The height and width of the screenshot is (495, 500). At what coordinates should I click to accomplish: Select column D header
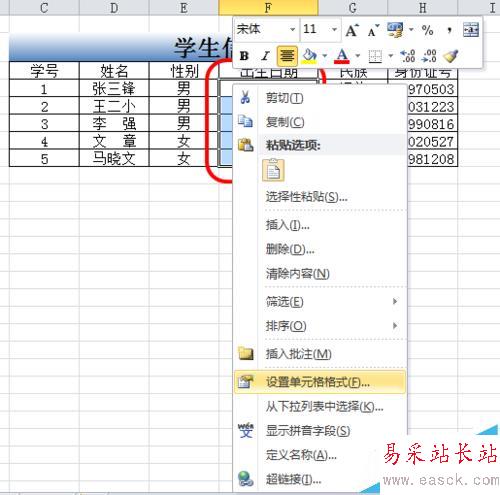tap(114, 7)
